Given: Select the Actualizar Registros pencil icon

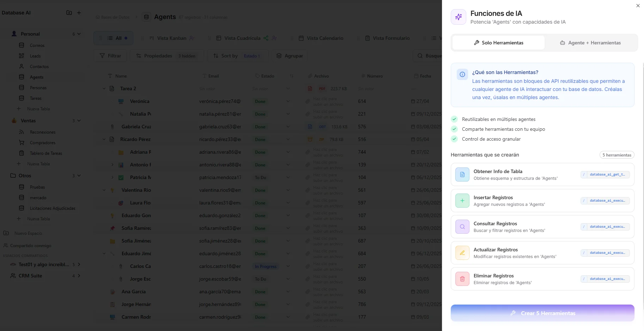Looking at the screenshot, I should (462, 253).
